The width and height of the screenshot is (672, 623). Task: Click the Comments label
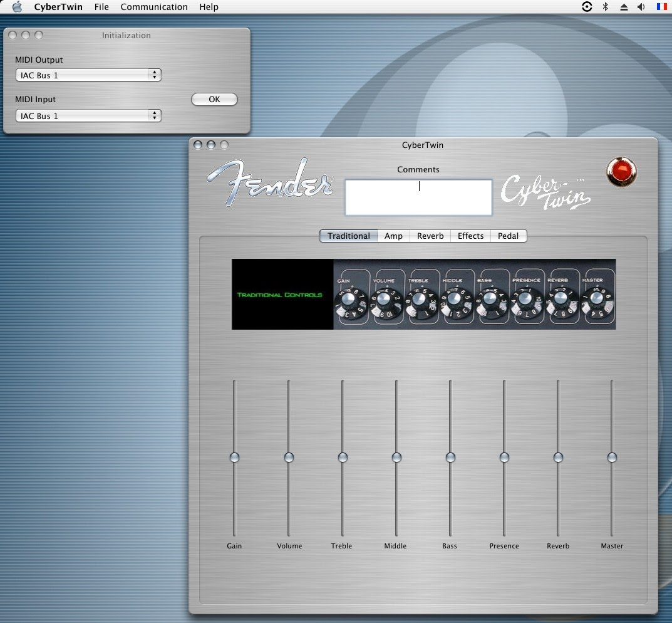[x=418, y=170]
